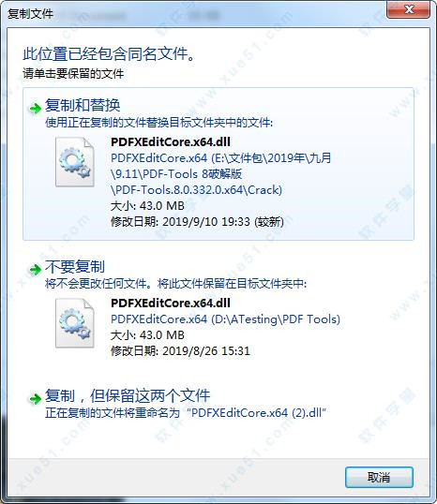This screenshot has width=437, height=504.
Task: Click the destination path D:\ATesting\PDF Tools
Action: [x=225, y=319]
